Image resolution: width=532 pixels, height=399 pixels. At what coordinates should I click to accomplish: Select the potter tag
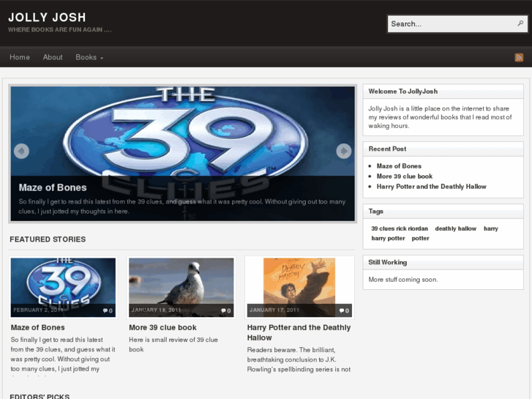click(420, 239)
